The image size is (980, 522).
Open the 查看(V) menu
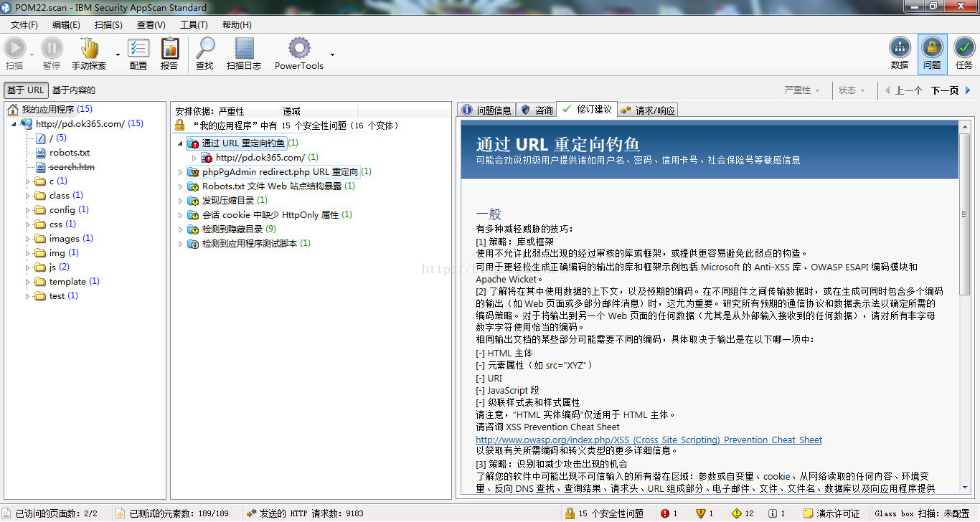click(x=151, y=24)
